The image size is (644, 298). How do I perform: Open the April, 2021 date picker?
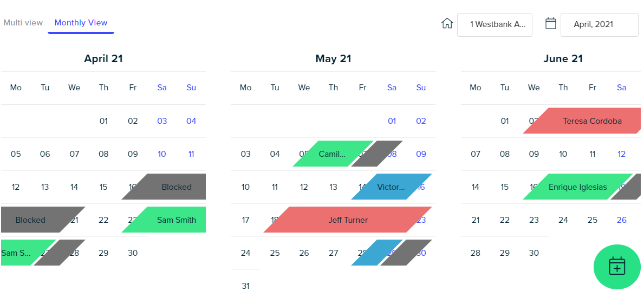click(x=599, y=24)
